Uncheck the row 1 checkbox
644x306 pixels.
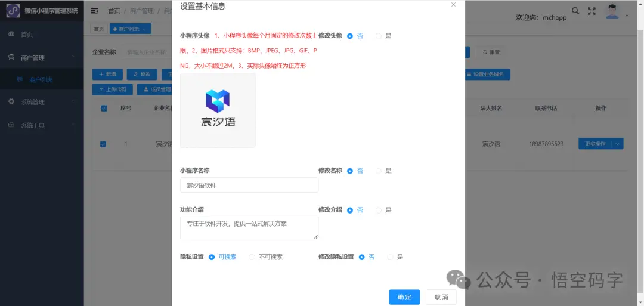pos(104,144)
